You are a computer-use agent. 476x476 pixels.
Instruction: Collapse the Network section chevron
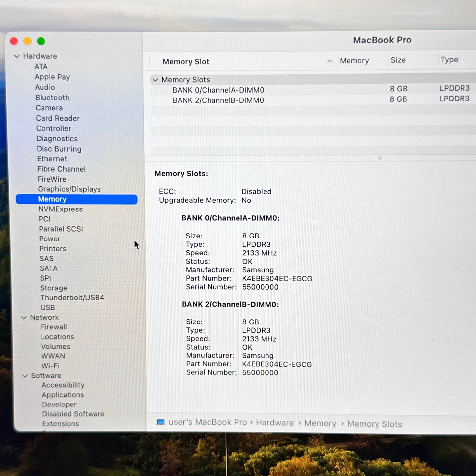point(24,318)
